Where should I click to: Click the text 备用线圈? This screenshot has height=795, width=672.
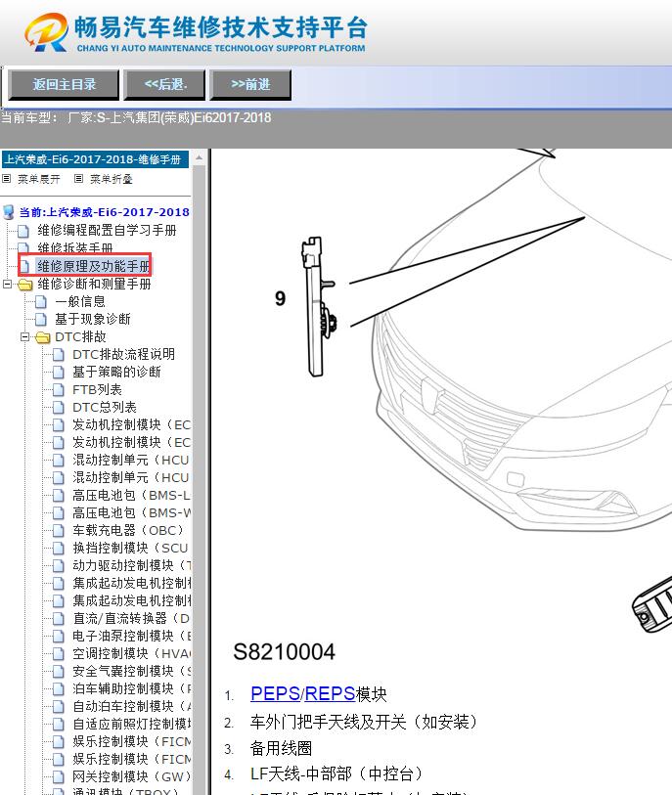click(281, 748)
